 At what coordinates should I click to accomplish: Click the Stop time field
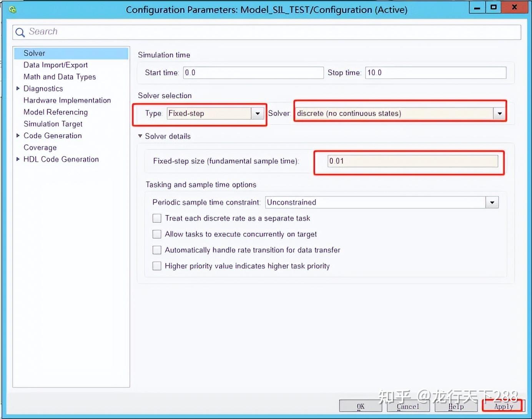pyautogui.click(x=436, y=73)
